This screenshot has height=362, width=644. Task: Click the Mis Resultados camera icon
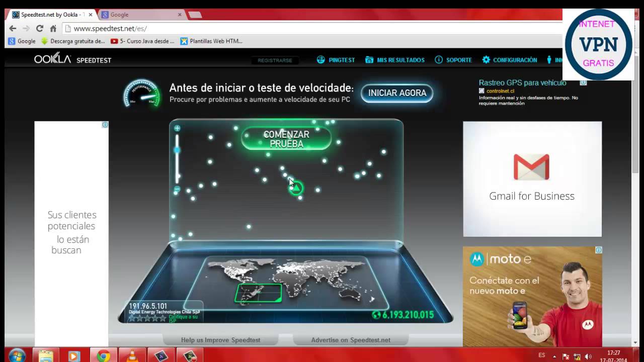(369, 60)
